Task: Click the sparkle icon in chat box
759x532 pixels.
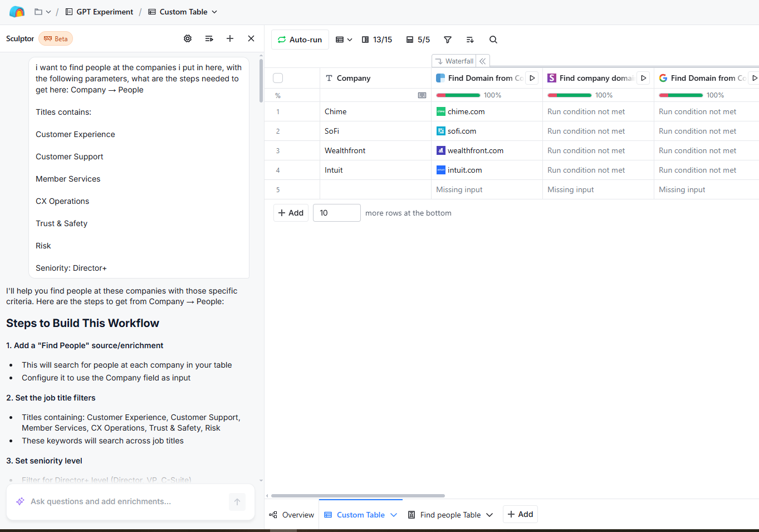Action: tap(20, 501)
